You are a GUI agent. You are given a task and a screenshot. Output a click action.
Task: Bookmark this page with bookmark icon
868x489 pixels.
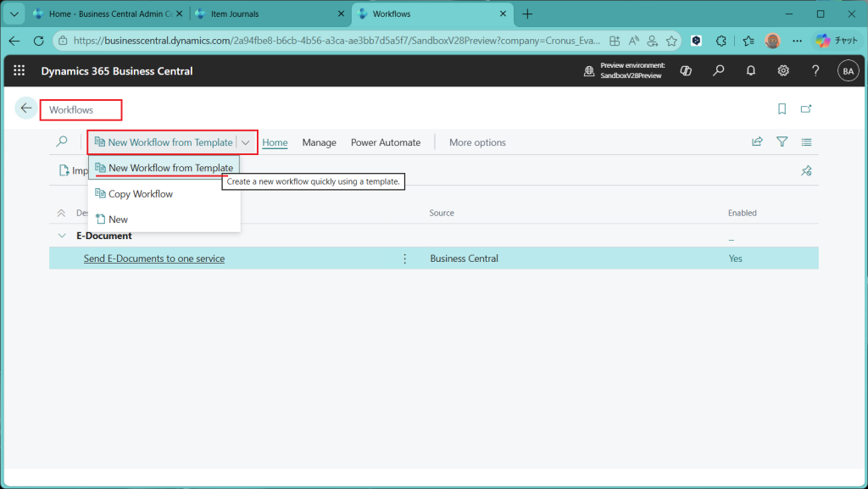782,109
